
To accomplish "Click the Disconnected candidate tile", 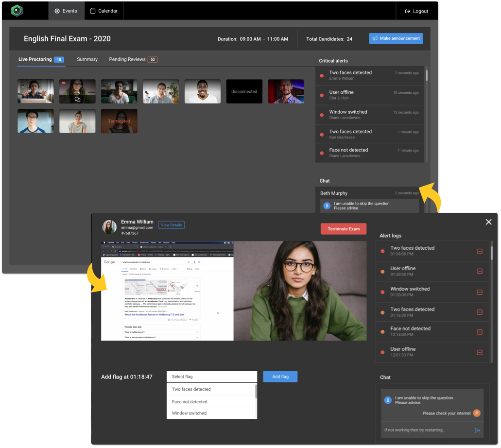I will click(244, 91).
